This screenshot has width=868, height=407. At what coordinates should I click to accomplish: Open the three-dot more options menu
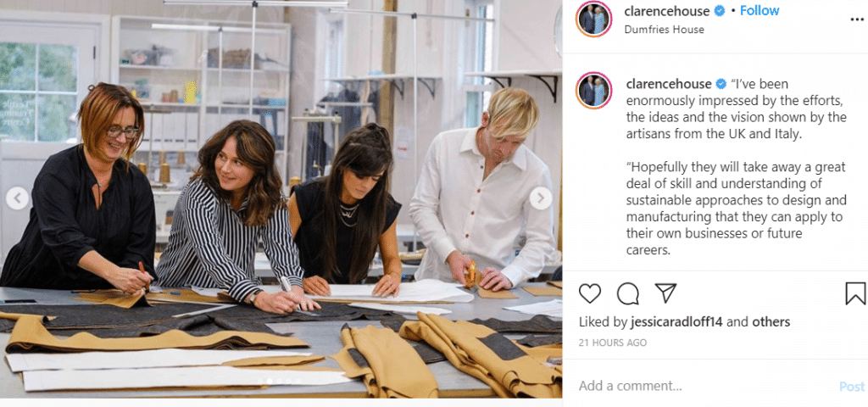point(857,19)
